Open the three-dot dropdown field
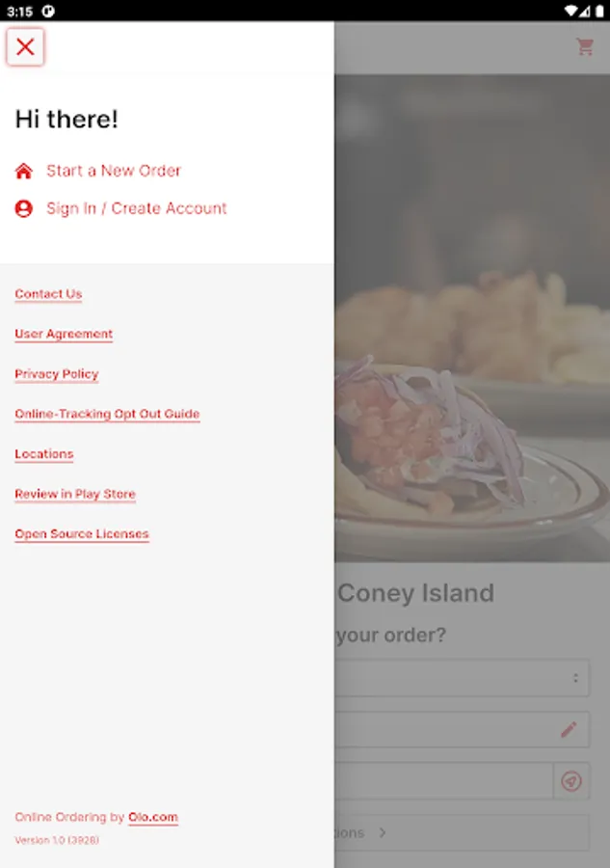610x868 pixels. [x=462, y=678]
